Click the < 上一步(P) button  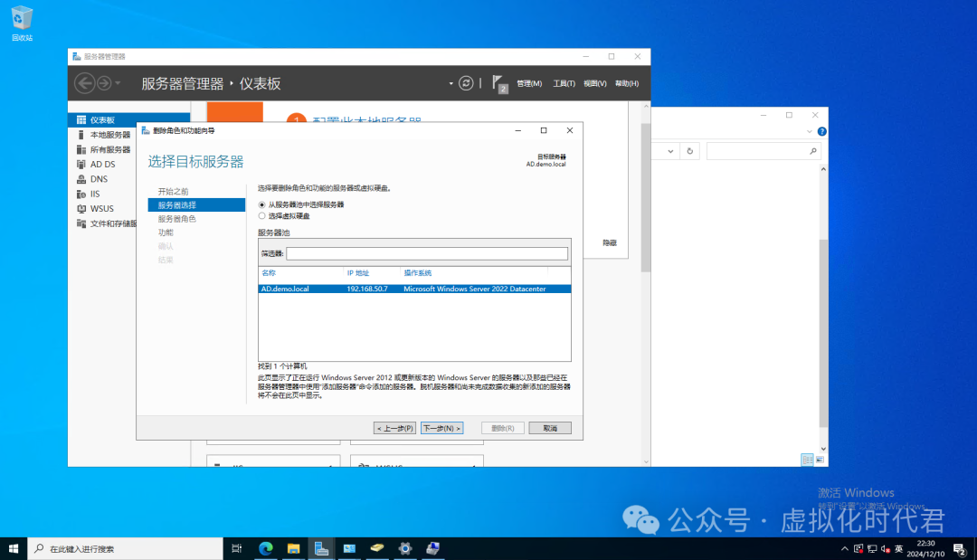395,428
